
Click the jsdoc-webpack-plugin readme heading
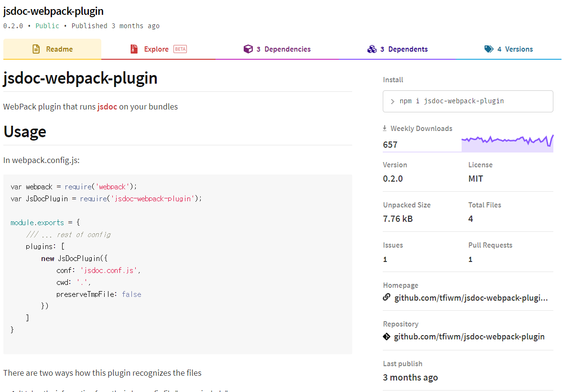click(80, 78)
